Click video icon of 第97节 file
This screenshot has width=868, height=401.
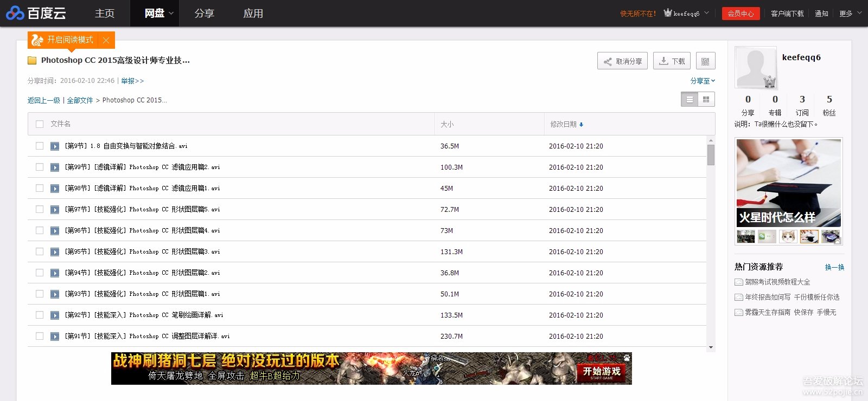point(55,210)
